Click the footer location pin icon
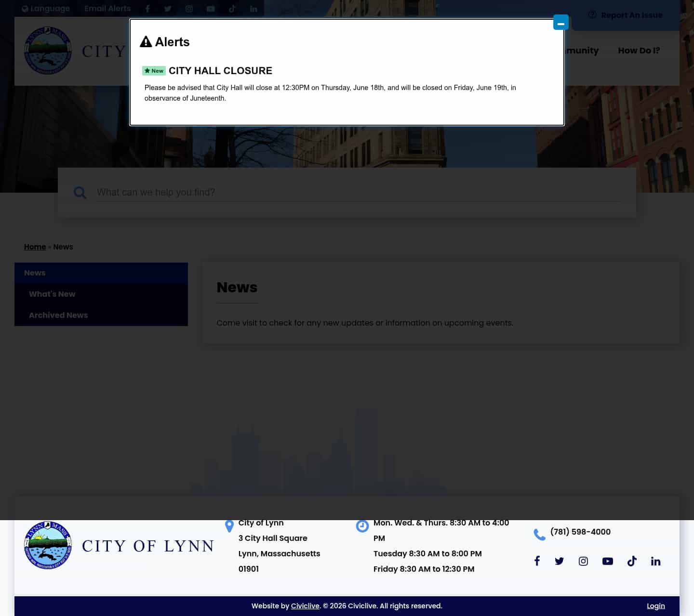Image resolution: width=694 pixels, height=616 pixels. 229,526
